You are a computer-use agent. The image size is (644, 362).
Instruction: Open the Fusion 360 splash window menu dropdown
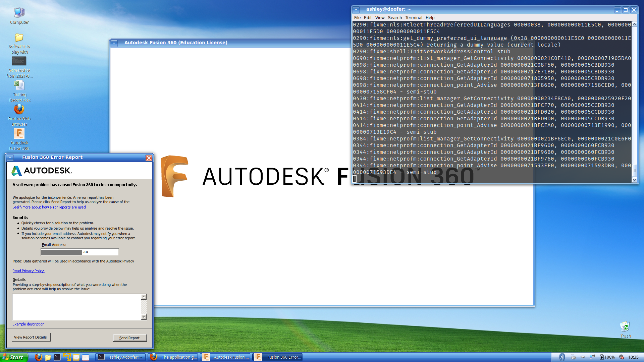point(114,43)
